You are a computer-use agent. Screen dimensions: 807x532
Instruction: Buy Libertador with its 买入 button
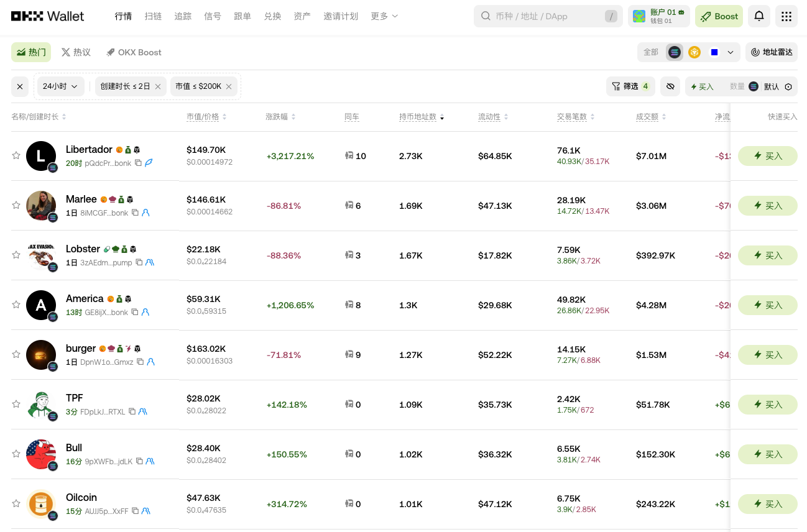coord(768,156)
